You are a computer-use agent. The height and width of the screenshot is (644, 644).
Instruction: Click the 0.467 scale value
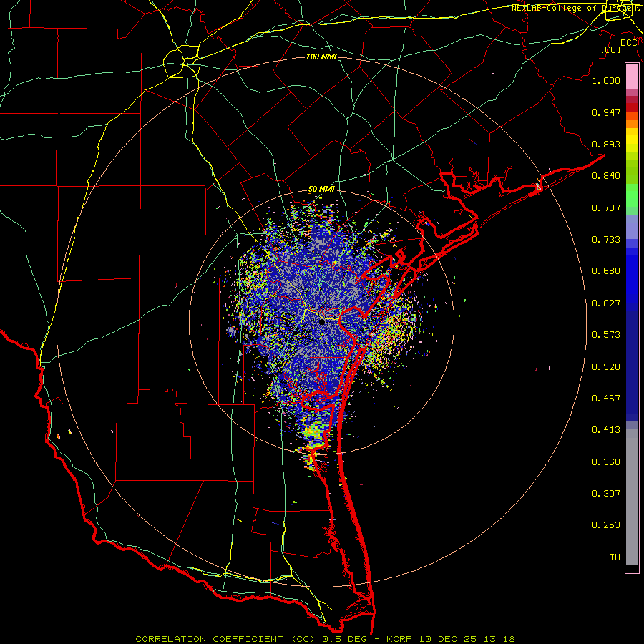click(x=606, y=399)
